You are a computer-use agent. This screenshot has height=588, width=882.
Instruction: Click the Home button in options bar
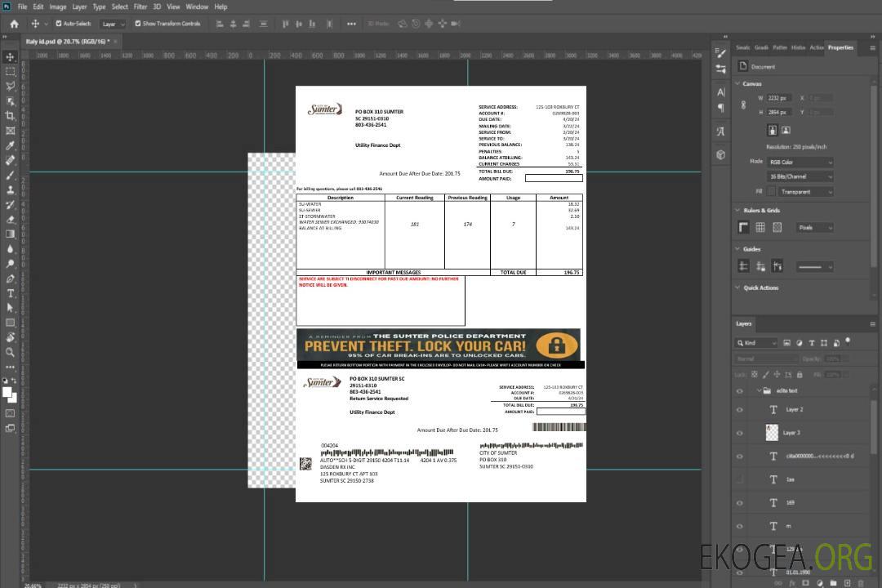[x=14, y=24]
